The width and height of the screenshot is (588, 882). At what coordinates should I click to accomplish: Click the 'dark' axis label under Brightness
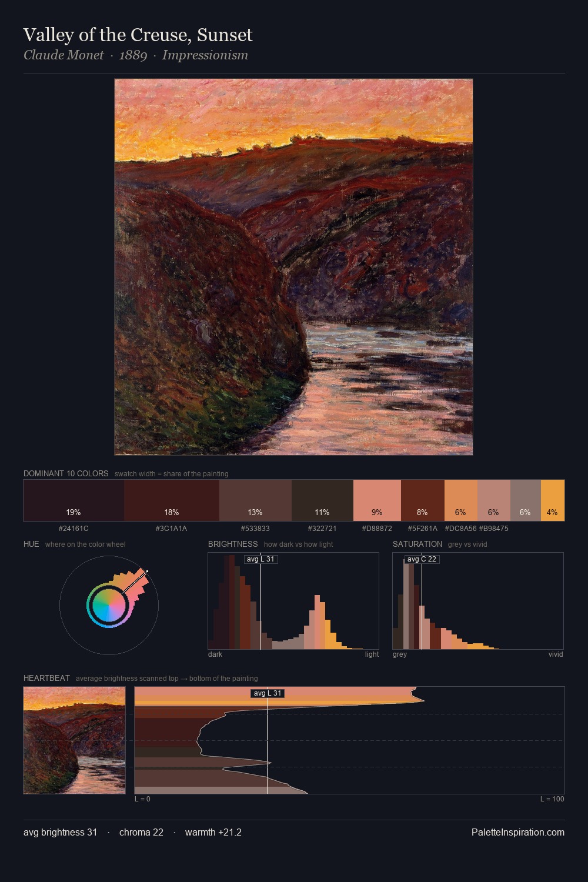point(215,654)
